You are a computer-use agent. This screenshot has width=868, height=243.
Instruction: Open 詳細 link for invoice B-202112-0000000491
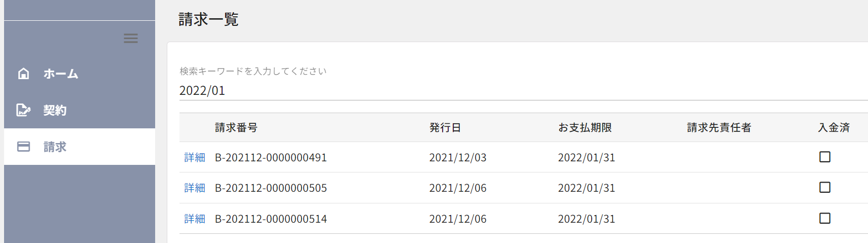[x=194, y=158]
